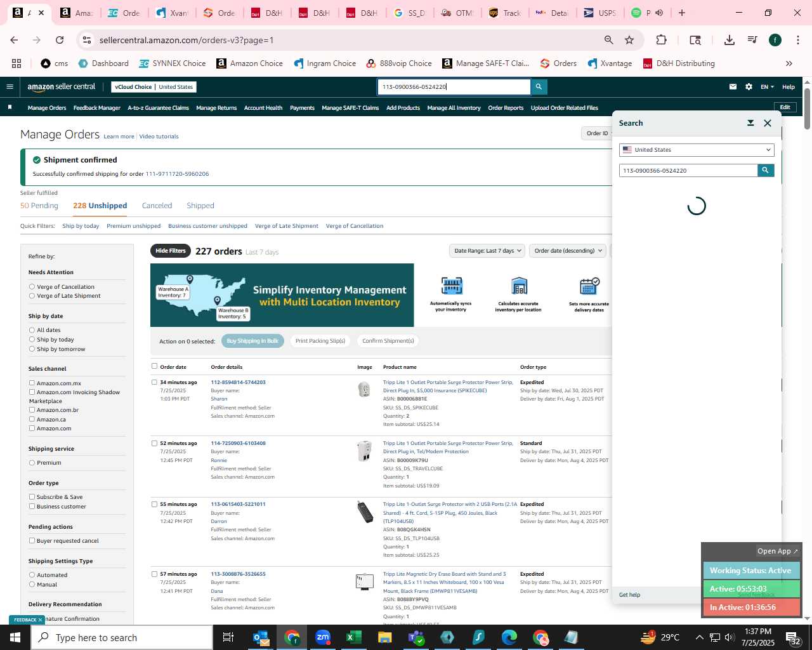Check the Subscribe & Save order type
The image size is (812, 650).
pyautogui.click(x=32, y=497)
